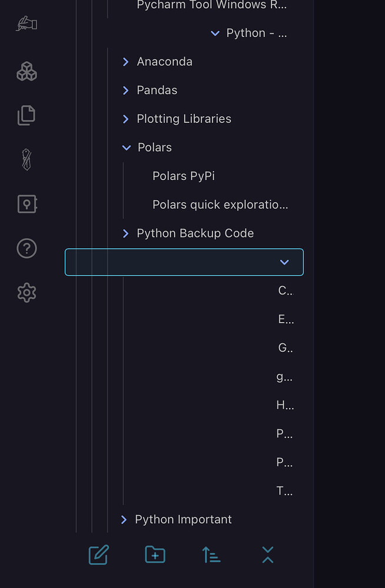Click the pen nib ribbon icon

coord(26,159)
